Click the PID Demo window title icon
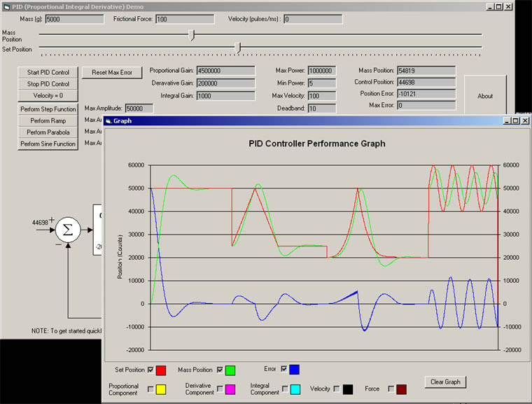 (x=6, y=6)
